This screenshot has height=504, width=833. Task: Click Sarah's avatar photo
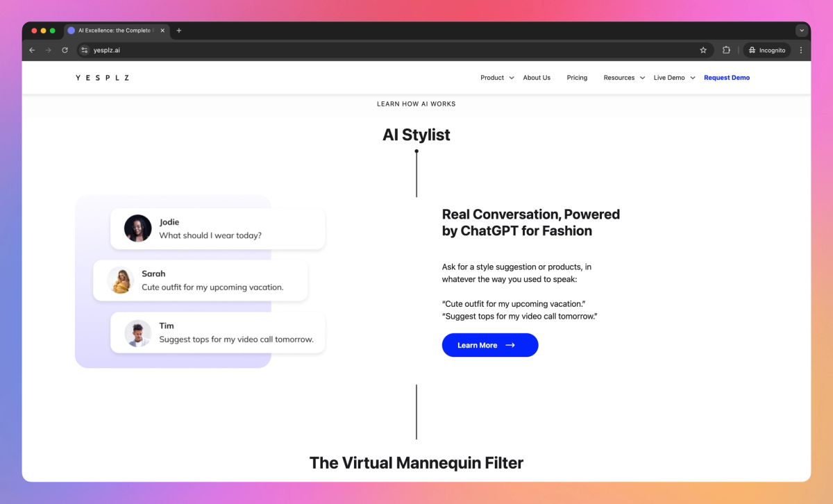coord(121,280)
